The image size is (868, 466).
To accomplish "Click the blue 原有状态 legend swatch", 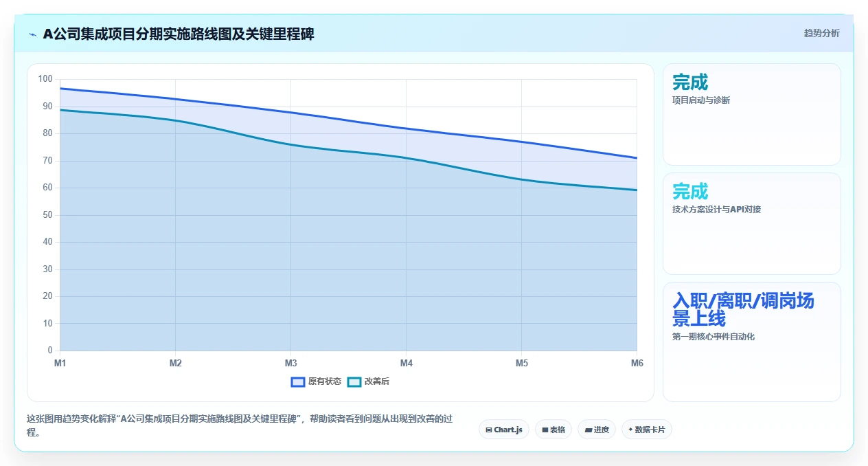I will (298, 381).
